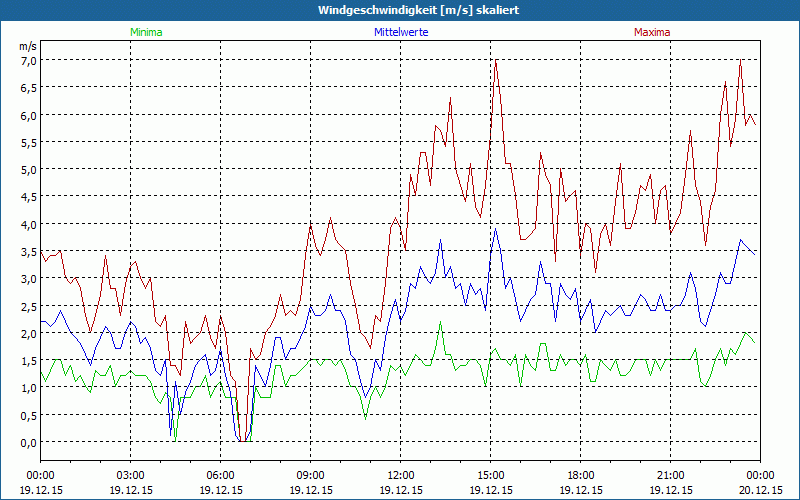Click the 21:00 time axis label
Viewport: 800px width, 500px height.
click(x=670, y=476)
